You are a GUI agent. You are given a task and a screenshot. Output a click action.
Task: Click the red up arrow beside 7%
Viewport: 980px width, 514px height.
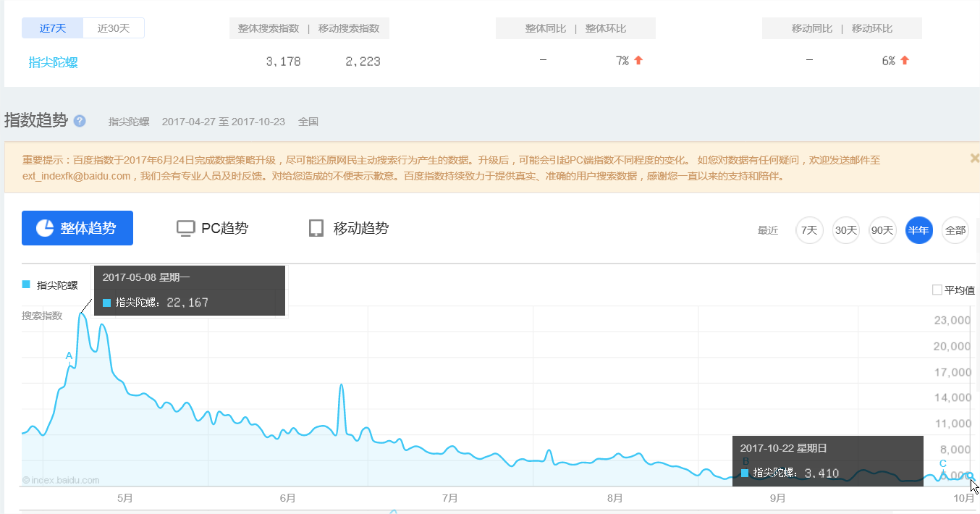click(638, 61)
